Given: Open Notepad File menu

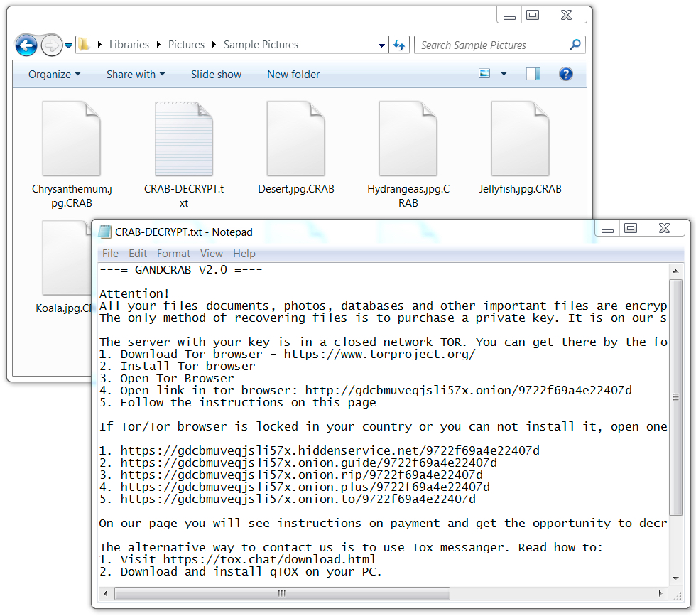Looking at the screenshot, I should click(110, 254).
